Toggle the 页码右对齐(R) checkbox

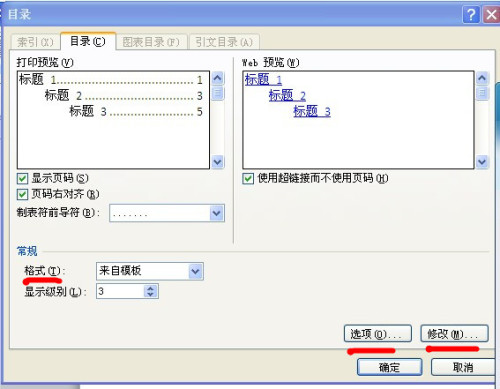tap(22, 194)
